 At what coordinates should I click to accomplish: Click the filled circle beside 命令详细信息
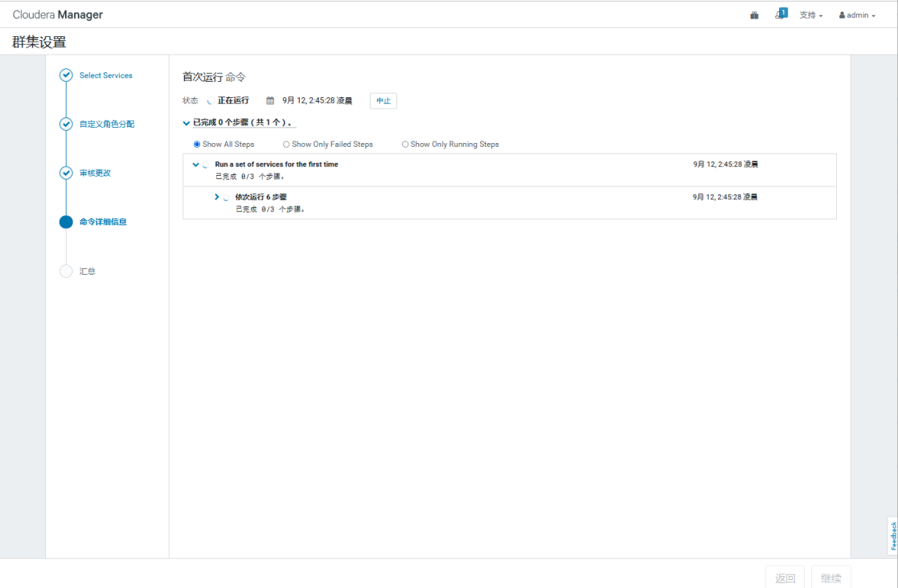65,222
